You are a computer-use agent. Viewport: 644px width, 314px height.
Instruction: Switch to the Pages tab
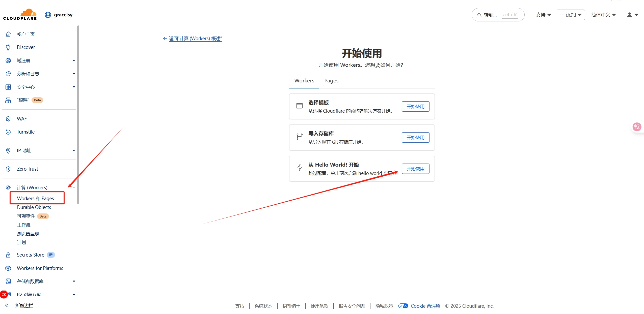tap(331, 81)
